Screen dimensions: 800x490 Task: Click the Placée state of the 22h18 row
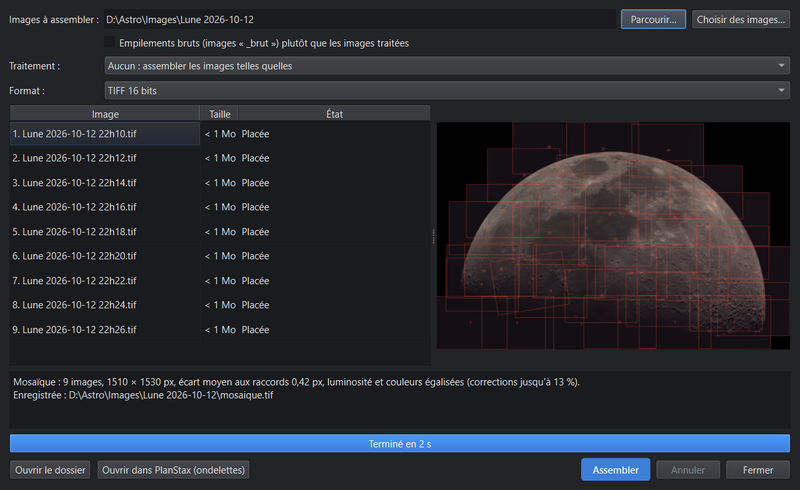[x=255, y=232]
